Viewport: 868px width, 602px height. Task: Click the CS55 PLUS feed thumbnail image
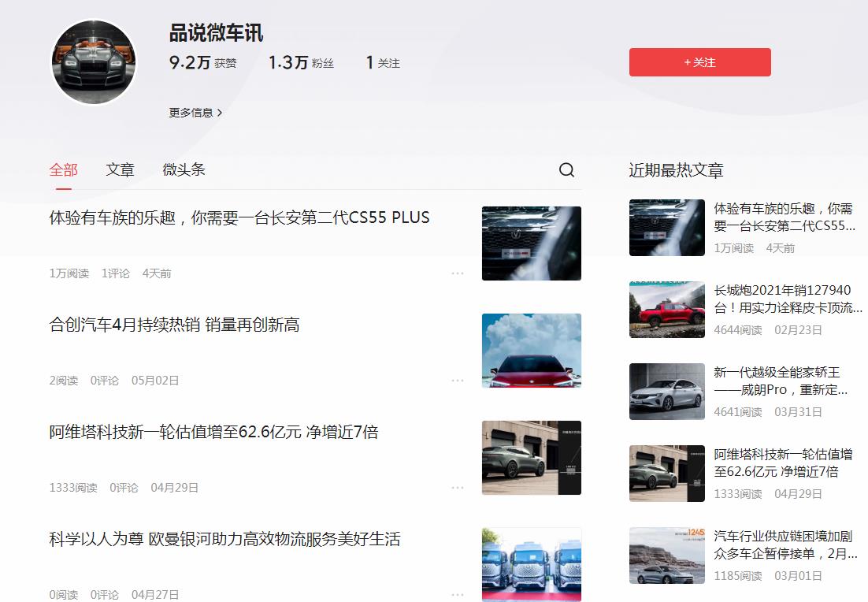pyautogui.click(x=532, y=243)
